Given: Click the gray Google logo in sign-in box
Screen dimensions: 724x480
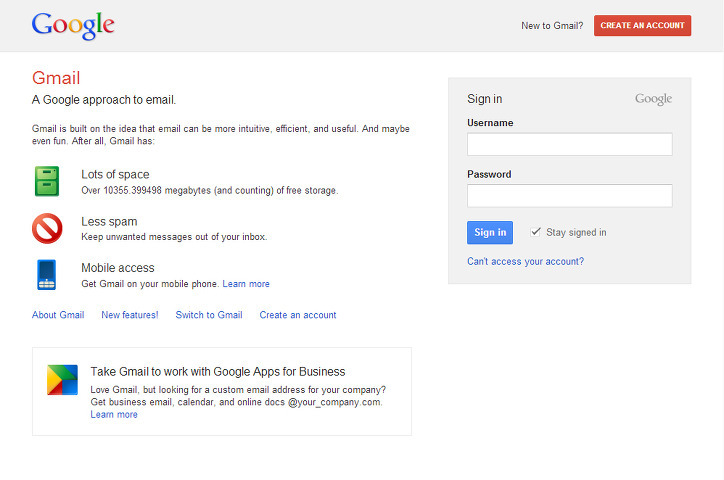Looking at the screenshot, I should point(653,99).
